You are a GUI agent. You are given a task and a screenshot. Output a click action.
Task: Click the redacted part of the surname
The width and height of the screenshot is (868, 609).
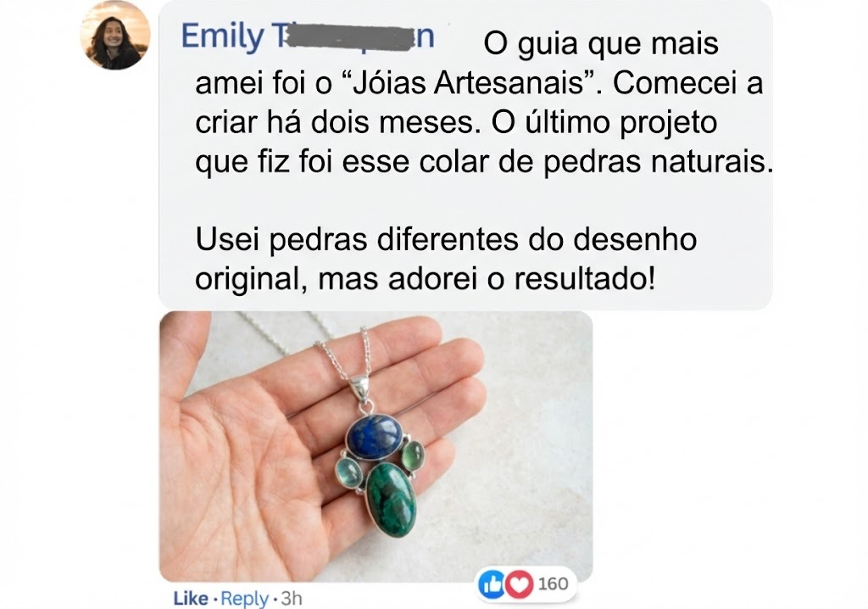point(347,38)
